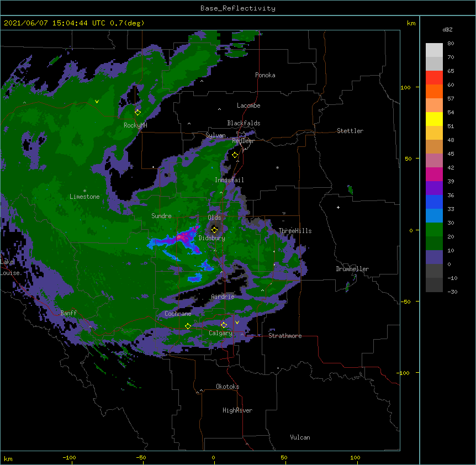Click the legend value 80
The image size is (476, 465).
[451, 44]
